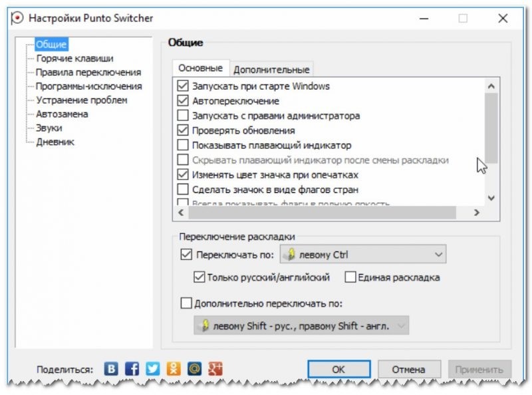The height and width of the screenshot is (395, 532).
Task: Open 'Правила переключения' section
Action: 88,72
